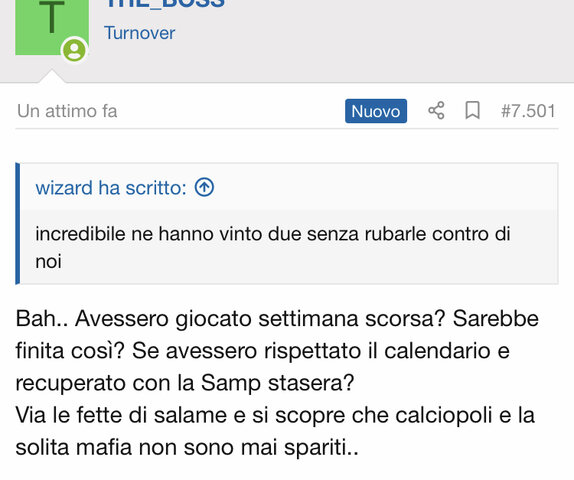Click the line 'Via le fette di salame'
The height and width of the screenshot is (480, 574).
pyautogui.click(x=275, y=415)
